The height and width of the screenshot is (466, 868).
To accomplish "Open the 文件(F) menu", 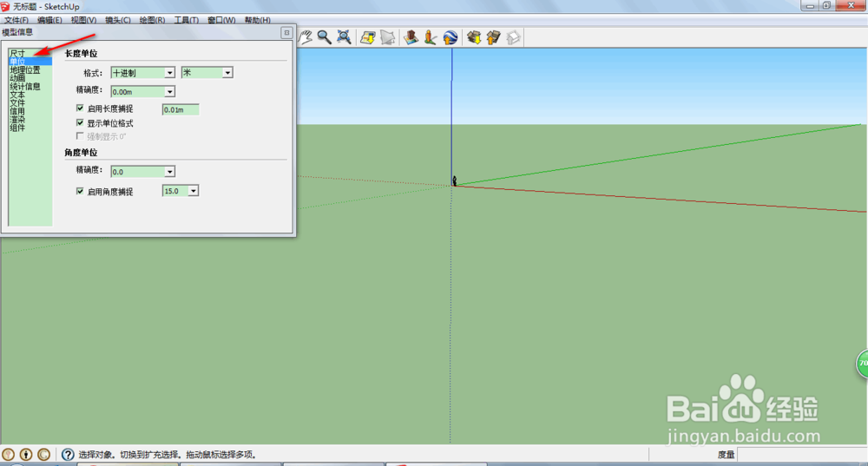I will click(16, 20).
